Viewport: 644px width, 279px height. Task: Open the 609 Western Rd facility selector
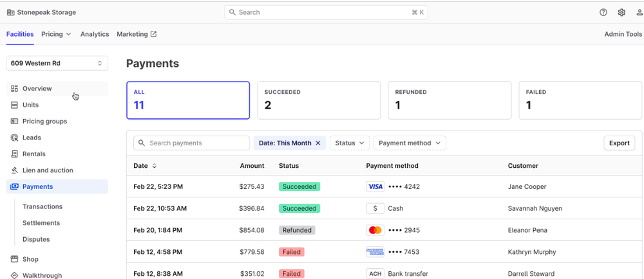pyautogui.click(x=57, y=63)
